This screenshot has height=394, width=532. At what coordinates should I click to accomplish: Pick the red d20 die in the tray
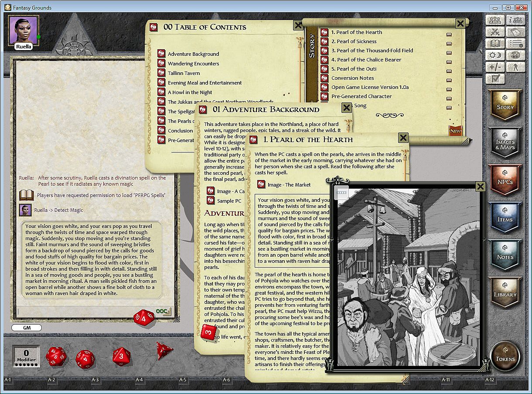tap(56, 357)
